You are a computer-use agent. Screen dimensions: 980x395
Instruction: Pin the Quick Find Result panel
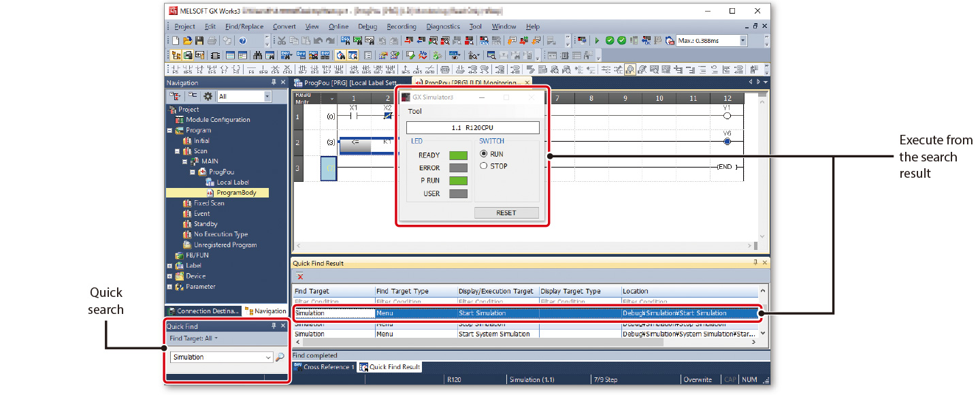(x=755, y=263)
